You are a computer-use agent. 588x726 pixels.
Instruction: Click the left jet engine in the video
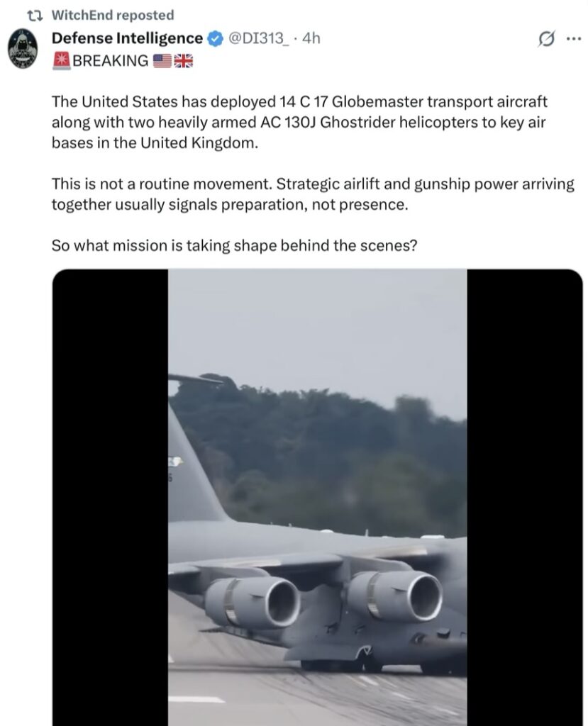(x=252, y=603)
